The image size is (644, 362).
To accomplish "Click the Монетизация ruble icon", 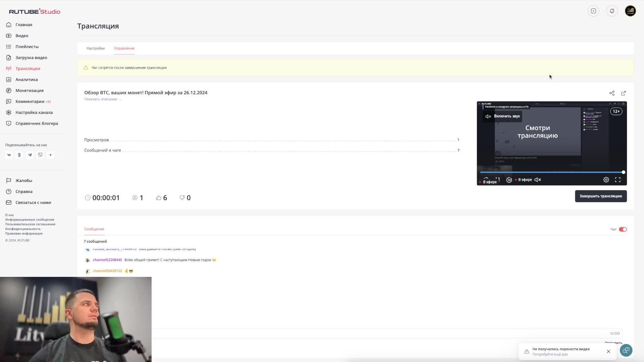I will 9,90.
